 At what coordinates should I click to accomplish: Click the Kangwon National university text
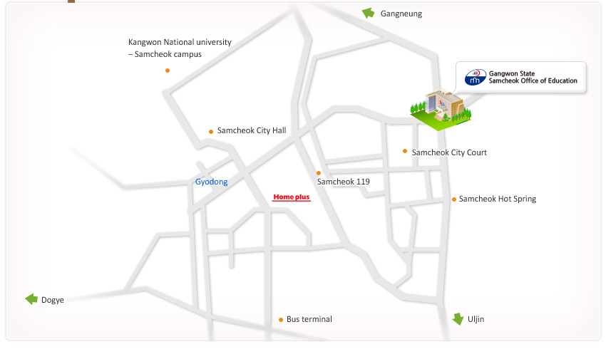[x=180, y=42]
